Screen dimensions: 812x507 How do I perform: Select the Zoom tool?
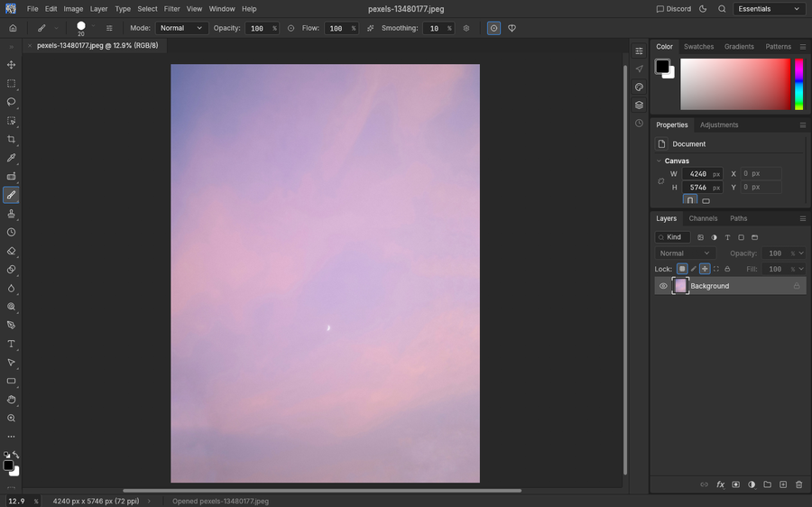[x=11, y=419]
